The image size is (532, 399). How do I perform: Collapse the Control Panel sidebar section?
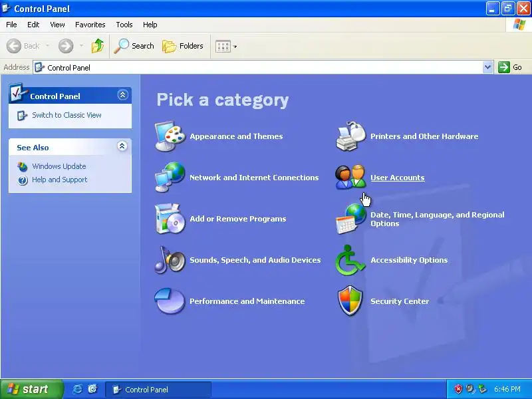[122, 94]
